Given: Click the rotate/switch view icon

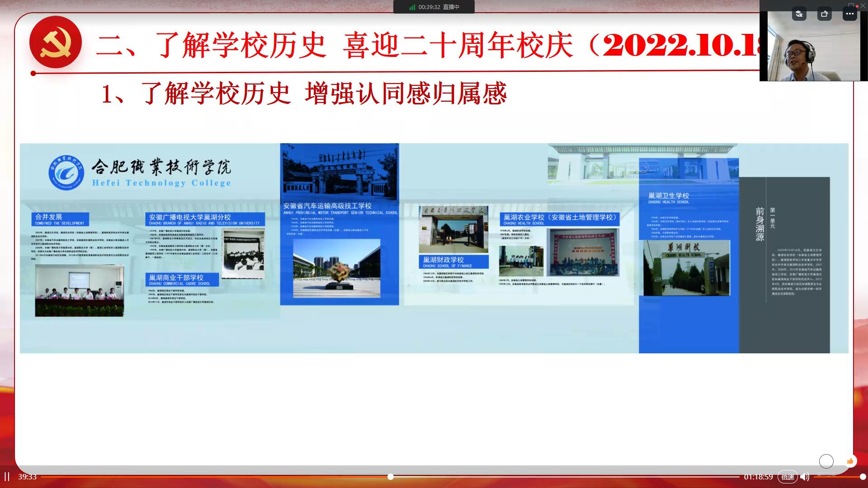Looking at the screenshot, I should [x=824, y=14].
